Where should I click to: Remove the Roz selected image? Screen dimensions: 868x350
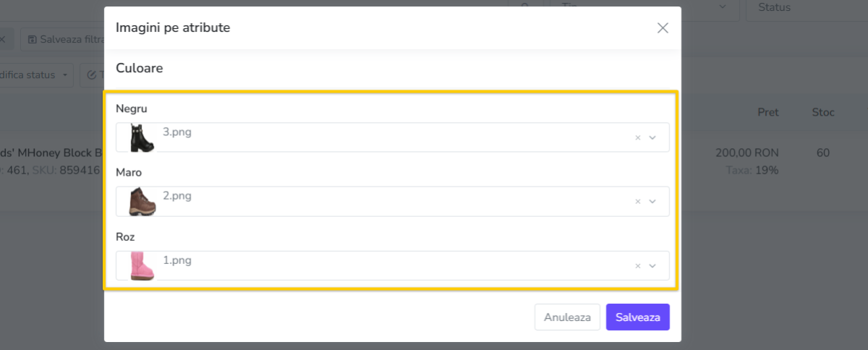[x=638, y=266]
